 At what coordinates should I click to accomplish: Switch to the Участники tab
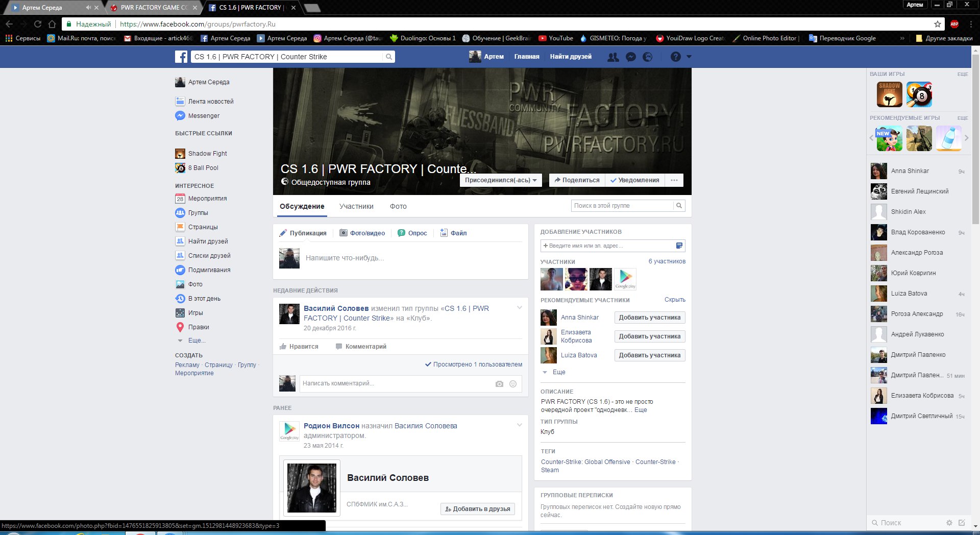tap(356, 206)
